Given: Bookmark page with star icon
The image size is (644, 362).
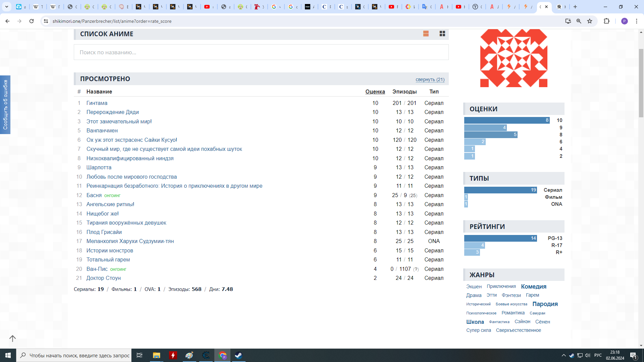Looking at the screenshot, I should click(590, 21).
